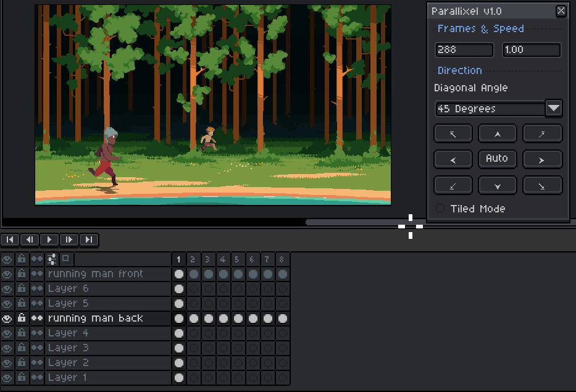Go to first frame playback button
Screen dimensions: 576x392
(x=10, y=240)
